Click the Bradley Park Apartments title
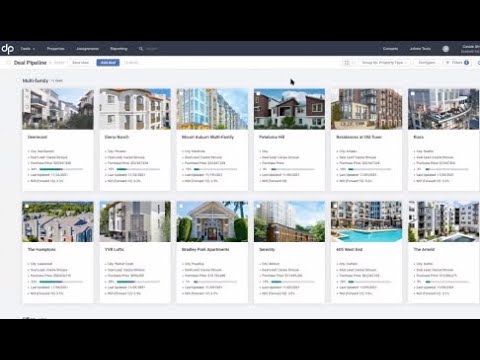Screen dimensions: 480x360 205,249
